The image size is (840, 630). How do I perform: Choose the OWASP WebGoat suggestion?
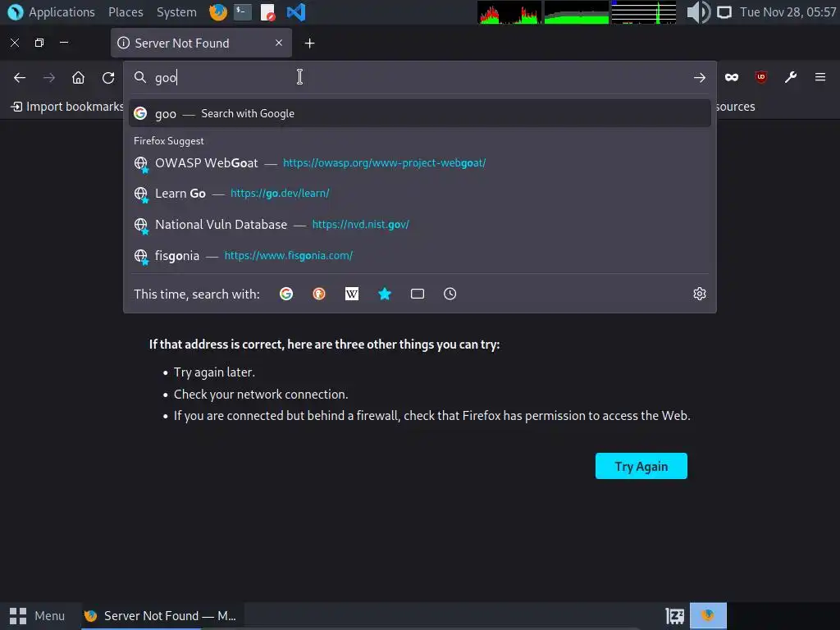419,163
